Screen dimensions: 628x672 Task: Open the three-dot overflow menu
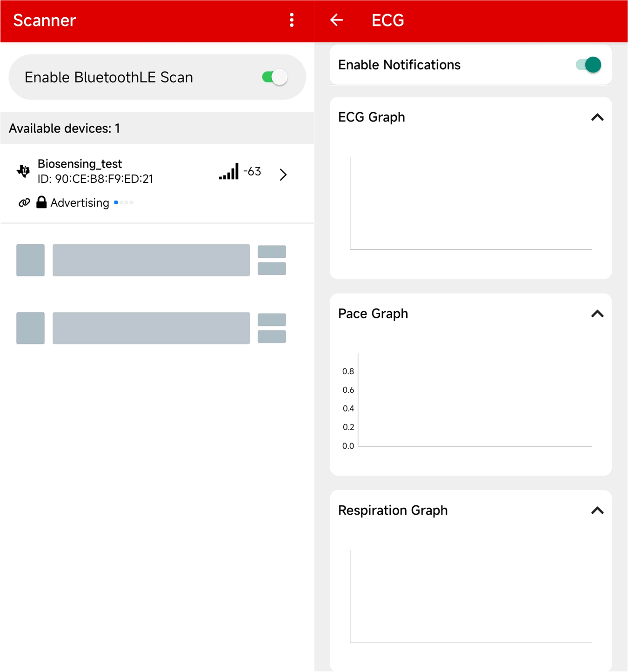(x=292, y=20)
